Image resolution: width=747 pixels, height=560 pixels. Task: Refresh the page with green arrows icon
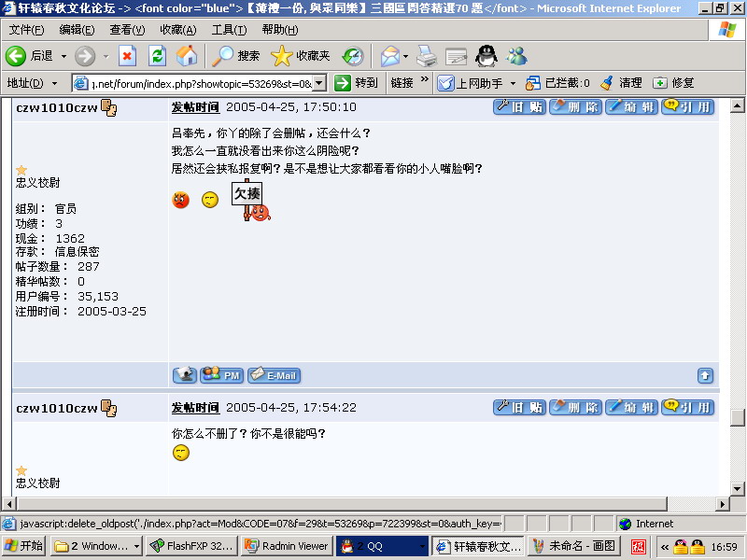[157, 56]
